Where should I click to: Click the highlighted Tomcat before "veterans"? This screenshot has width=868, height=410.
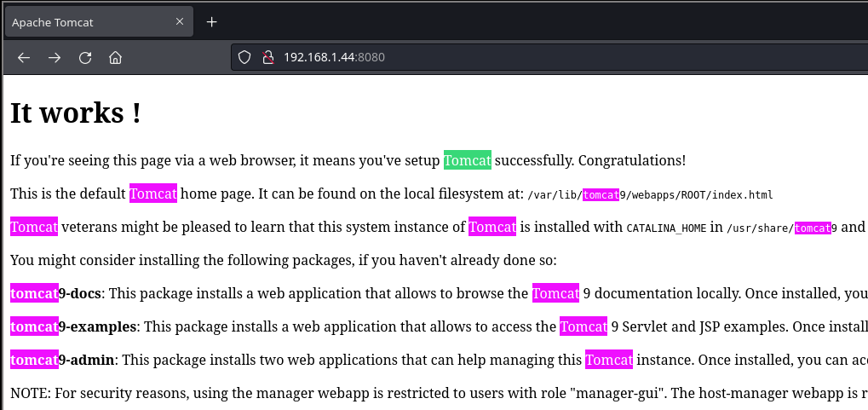(x=34, y=228)
